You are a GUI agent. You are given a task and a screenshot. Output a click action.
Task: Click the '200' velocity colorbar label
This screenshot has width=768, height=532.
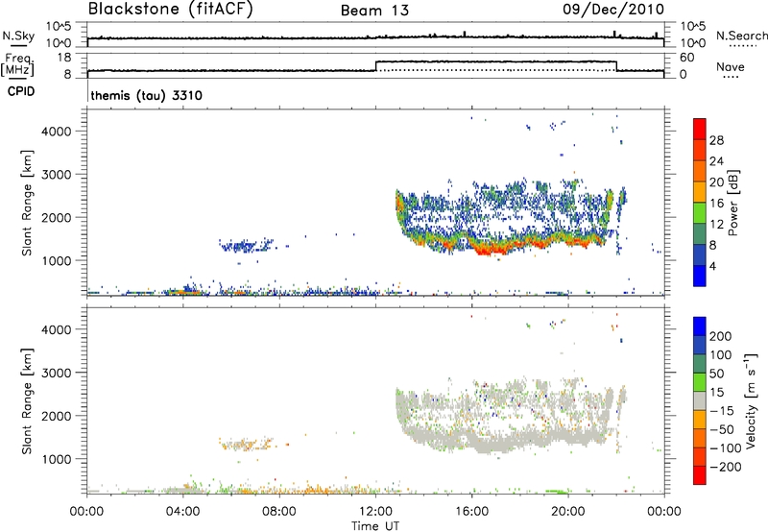click(x=721, y=336)
